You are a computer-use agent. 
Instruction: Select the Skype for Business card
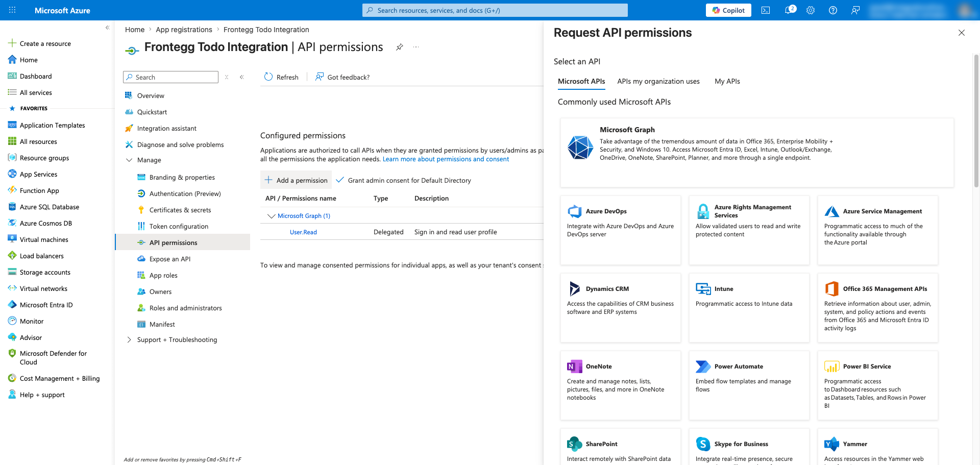click(x=749, y=447)
